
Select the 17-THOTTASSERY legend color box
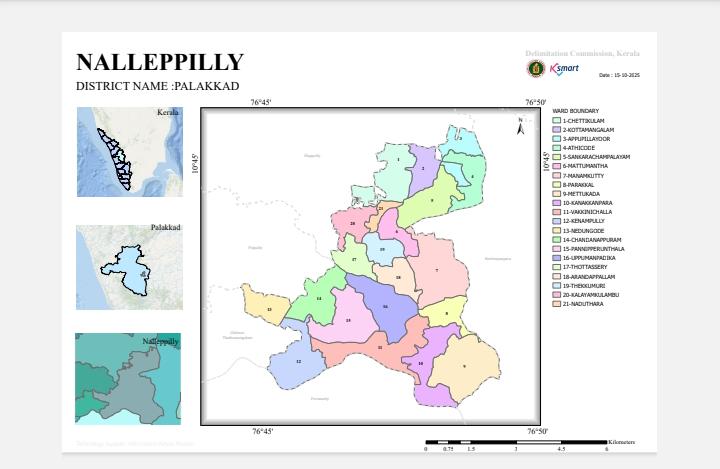coord(557,267)
